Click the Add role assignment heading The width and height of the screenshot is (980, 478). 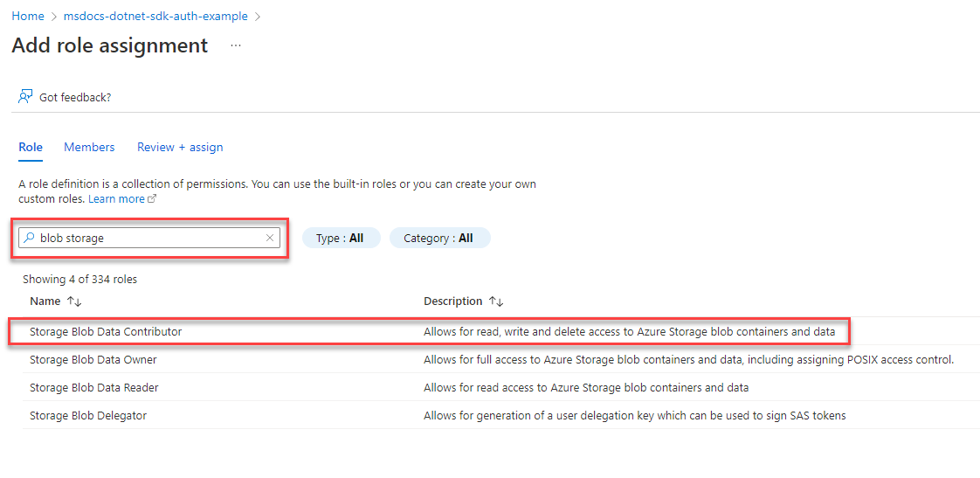coord(110,45)
